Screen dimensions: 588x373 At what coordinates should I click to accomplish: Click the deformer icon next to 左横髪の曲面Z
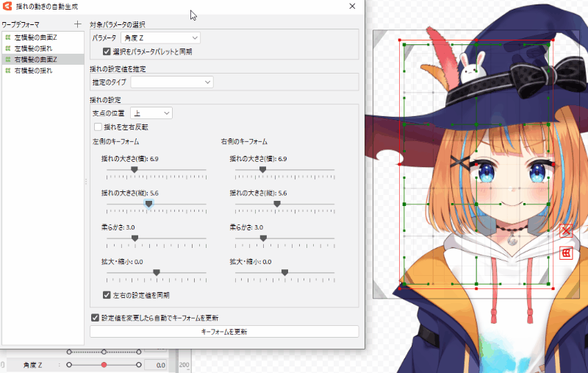click(7, 37)
